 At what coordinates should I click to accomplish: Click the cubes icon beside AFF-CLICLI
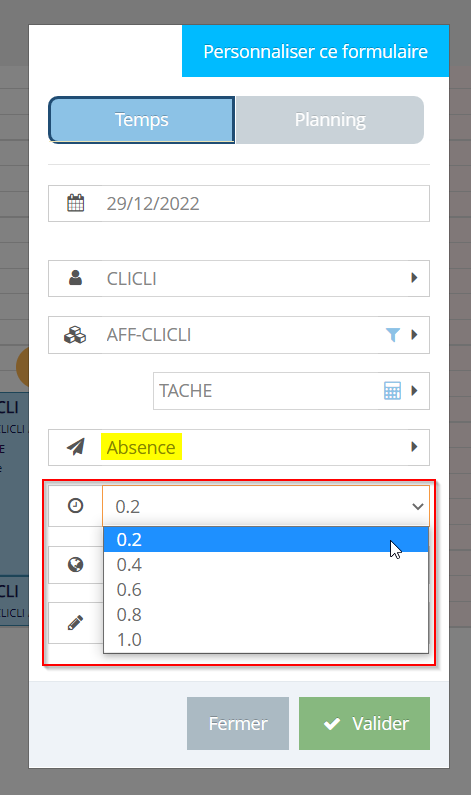pos(75,335)
